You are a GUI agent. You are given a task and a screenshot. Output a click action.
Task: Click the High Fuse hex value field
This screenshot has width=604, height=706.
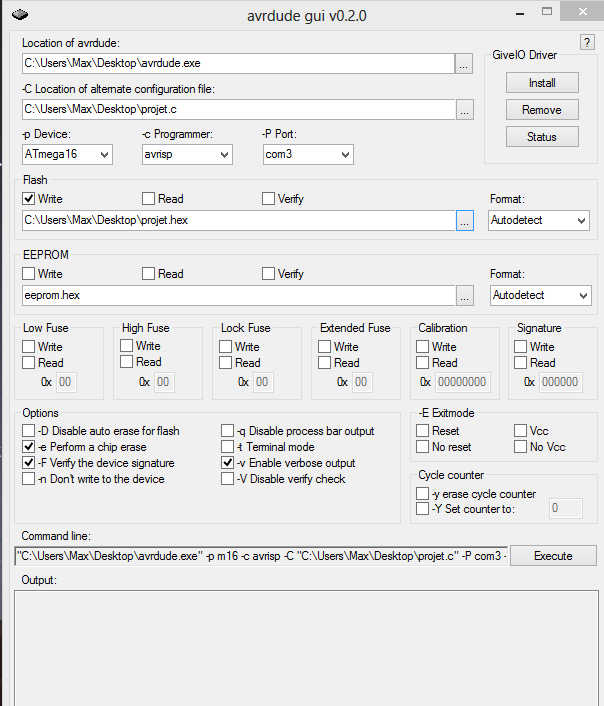[x=164, y=382]
